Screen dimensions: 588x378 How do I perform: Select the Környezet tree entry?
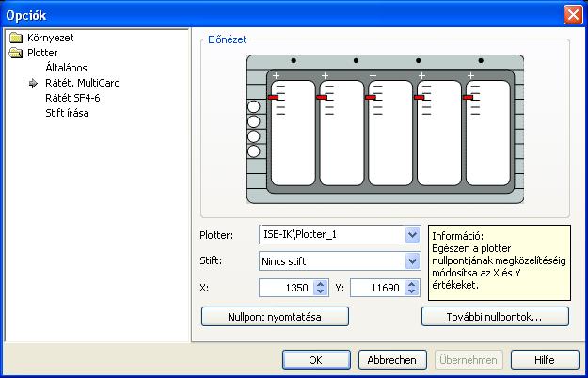(x=50, y=38)
